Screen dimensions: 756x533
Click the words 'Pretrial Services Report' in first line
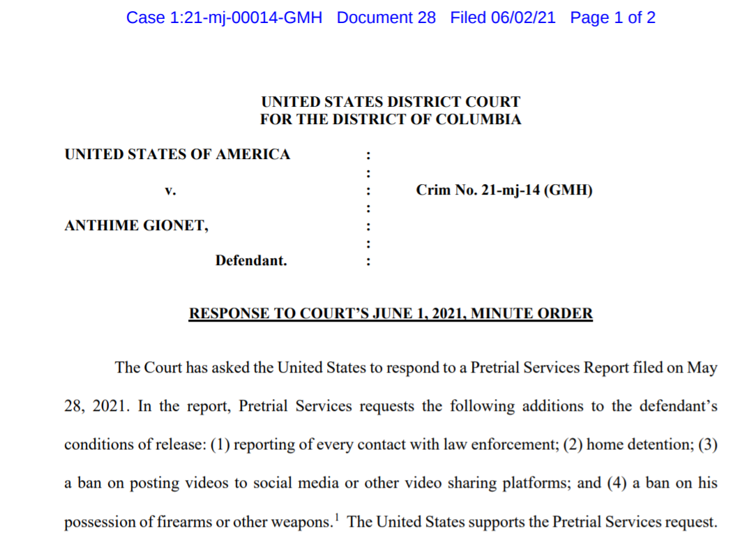click(x=549, y=368)
